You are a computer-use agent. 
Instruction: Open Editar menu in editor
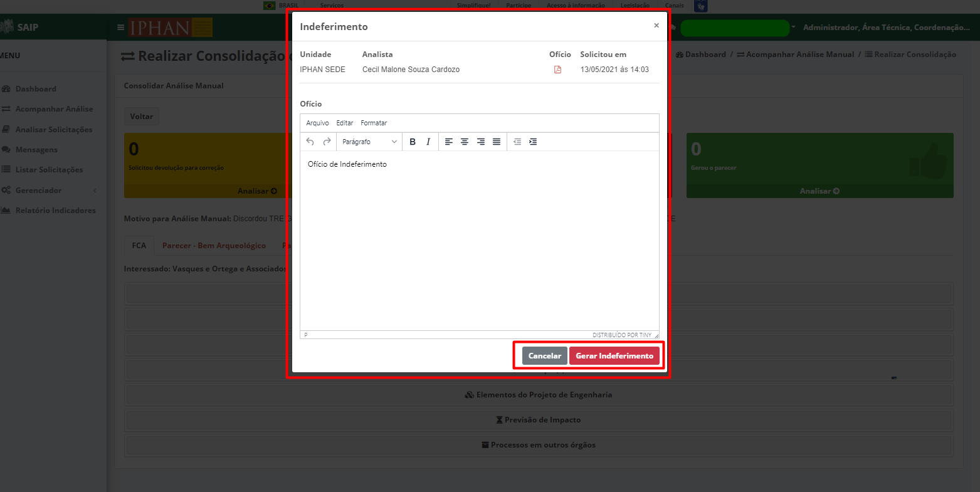pyautogui.click(x=345, y=123)
